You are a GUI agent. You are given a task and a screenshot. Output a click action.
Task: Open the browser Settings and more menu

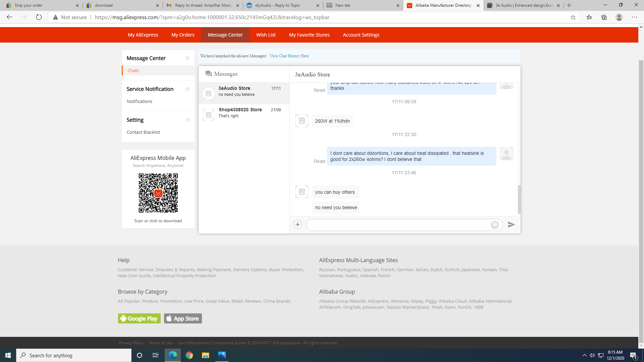click(x=634, y=17)
